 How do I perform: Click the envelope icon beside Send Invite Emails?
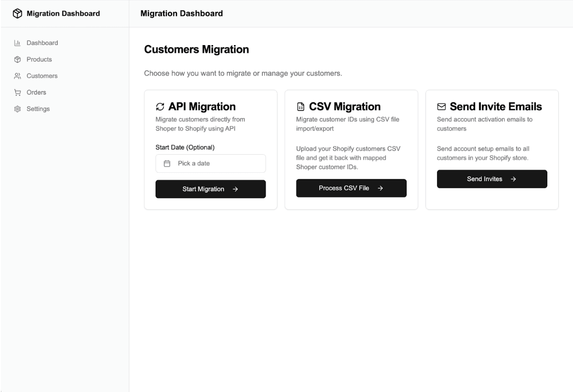(x=441, y=107)
